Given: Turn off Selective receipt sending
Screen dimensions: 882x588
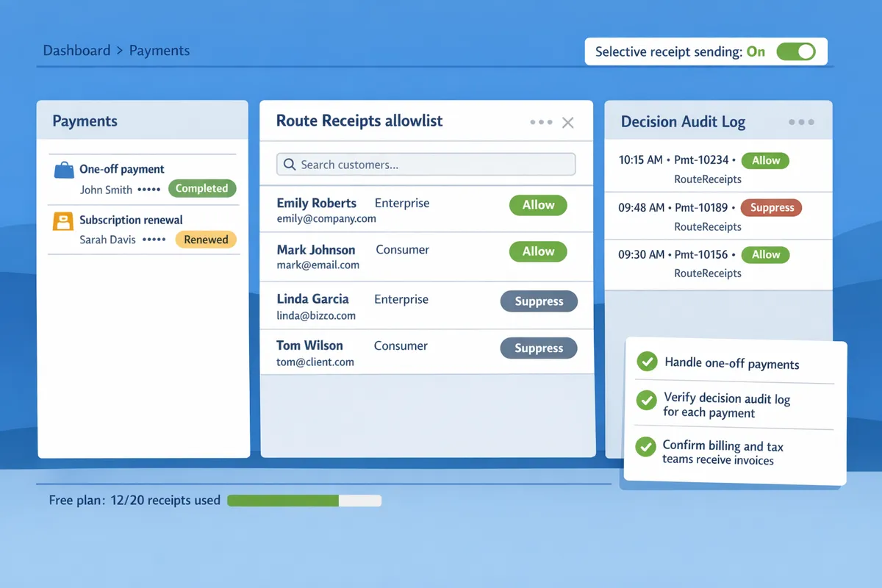Looking at the screenshot, I should [797, 51].
